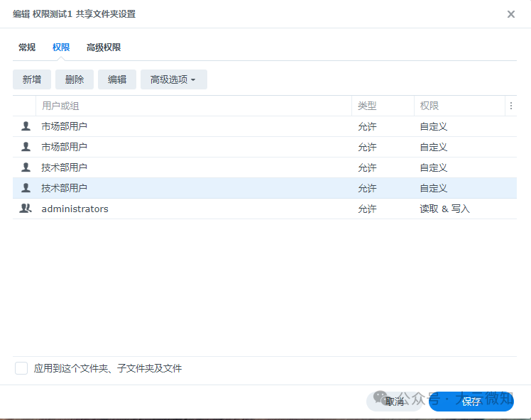Click 取消 to discard changes
Screen dimensions: 531x420
pyautogui.click(x=395, y=402)
